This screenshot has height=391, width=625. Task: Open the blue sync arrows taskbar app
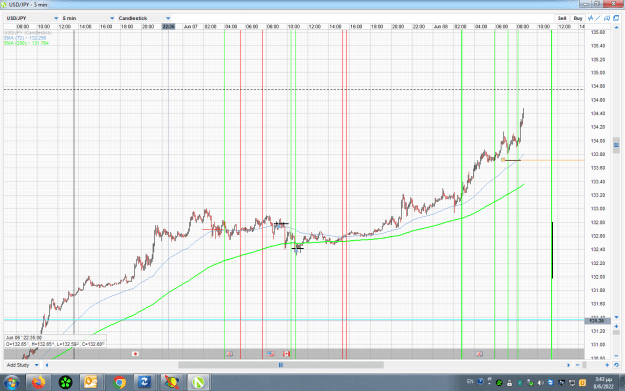144,383
